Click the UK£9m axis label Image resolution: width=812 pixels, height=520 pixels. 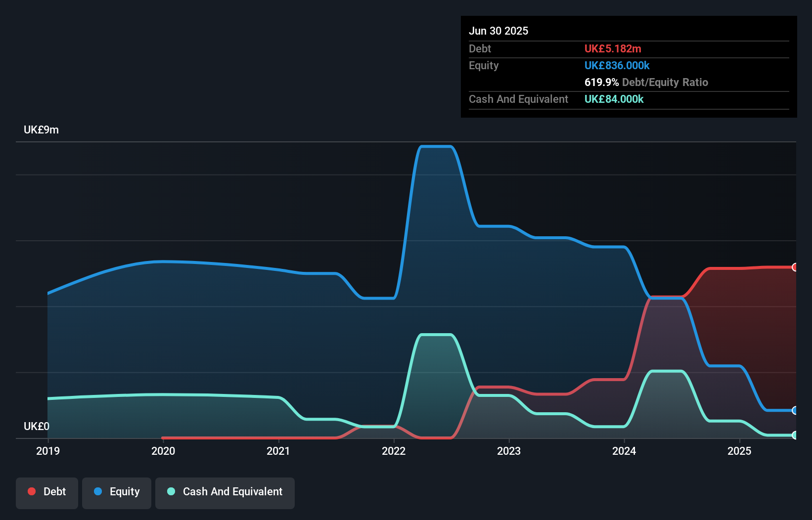point(41,130)
